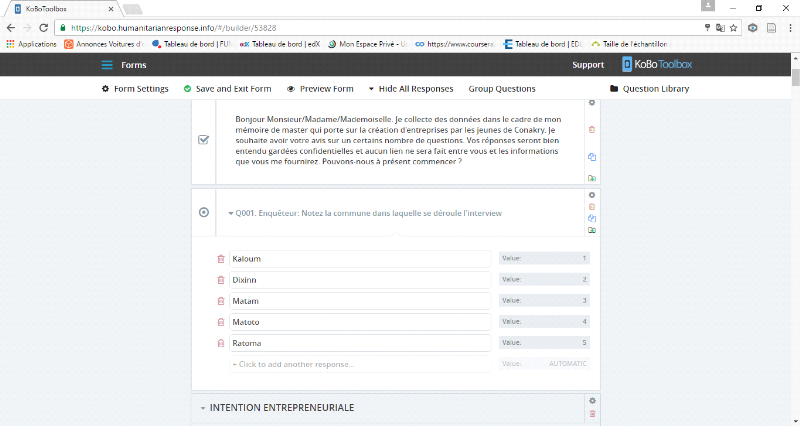Collapse the INTENTION ENTREPRENEURIALE group
800x426 pixels.
(x=203, y=408)
